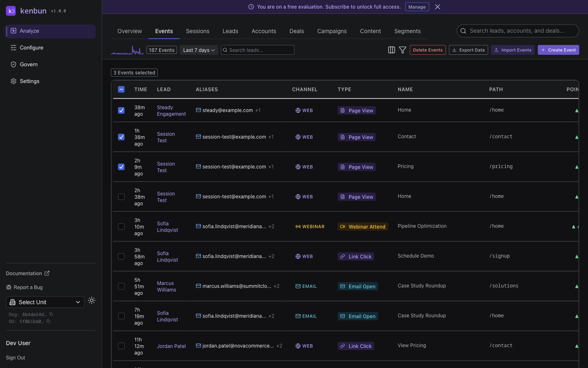Check the 2h 38m ago Home checkbox
Image resolution: width=588 pixels, height=368 pixels.
click(x=121, y=197)
